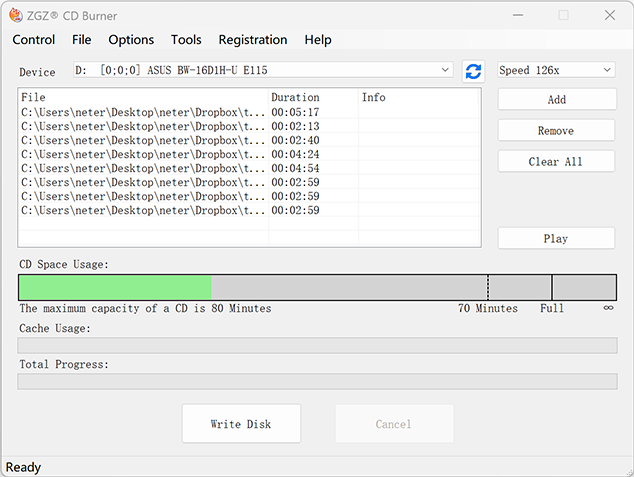The height and width of the screenshot is (477, 634).
Task: Click the Total Progress bar
Action: [x=317, y=382]
